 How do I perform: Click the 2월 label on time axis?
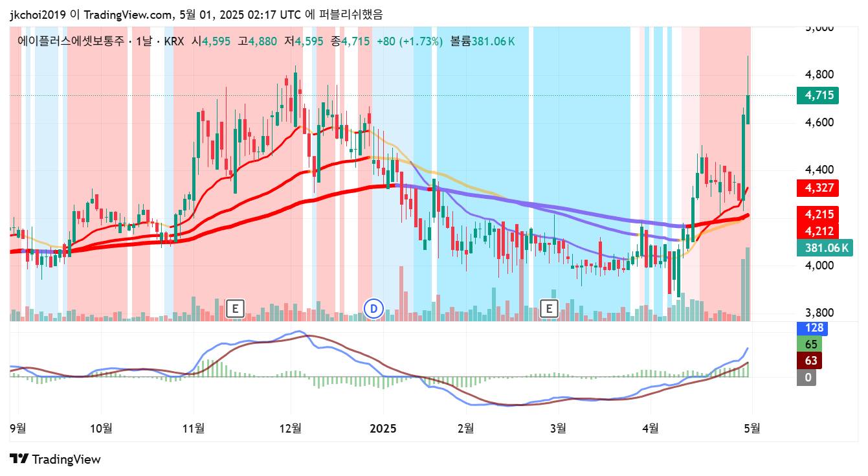pos(465,427)
